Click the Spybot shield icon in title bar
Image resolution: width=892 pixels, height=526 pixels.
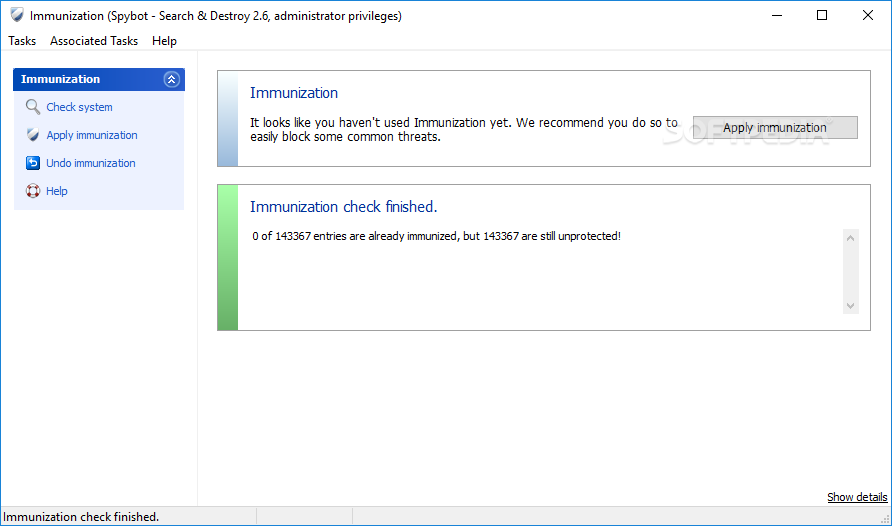click(x=17, y=15)
